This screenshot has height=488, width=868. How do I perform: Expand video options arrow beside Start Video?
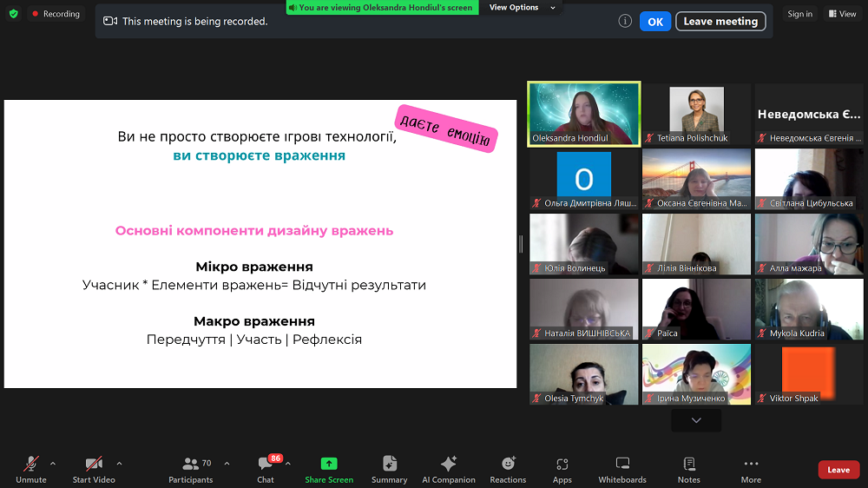click(119, 463)
